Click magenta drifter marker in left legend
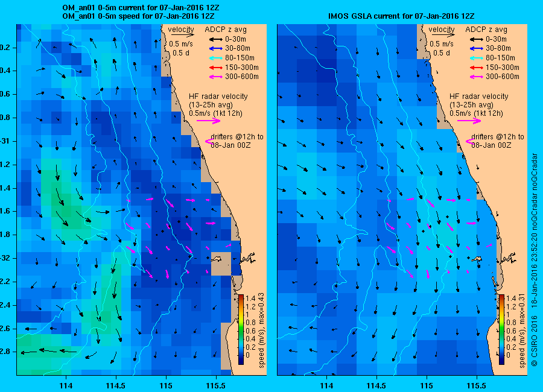This screenshot has height=392, width=543. point(209,141)
